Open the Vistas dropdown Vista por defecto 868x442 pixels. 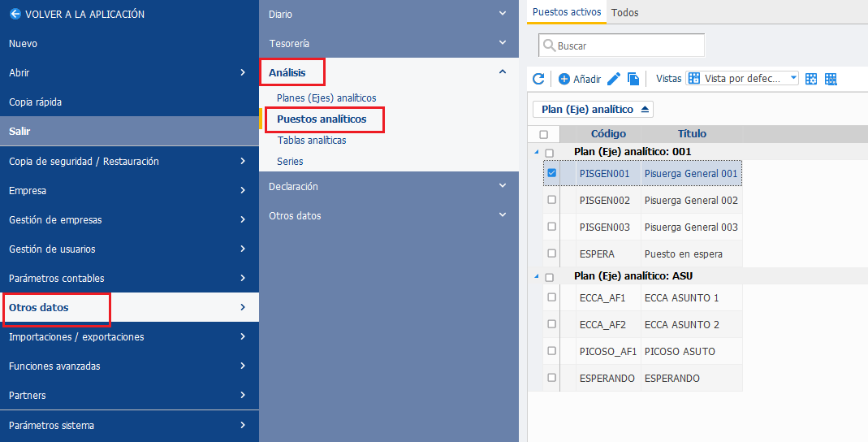point(742,78)
